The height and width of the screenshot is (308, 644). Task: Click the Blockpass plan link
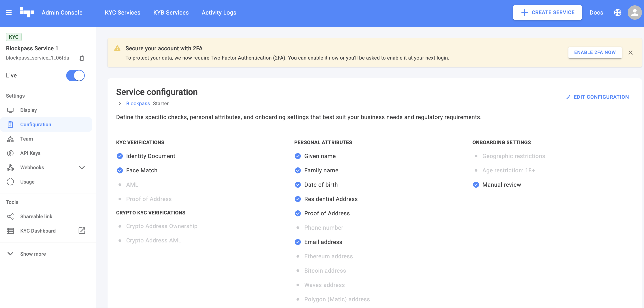click(138, 104)
